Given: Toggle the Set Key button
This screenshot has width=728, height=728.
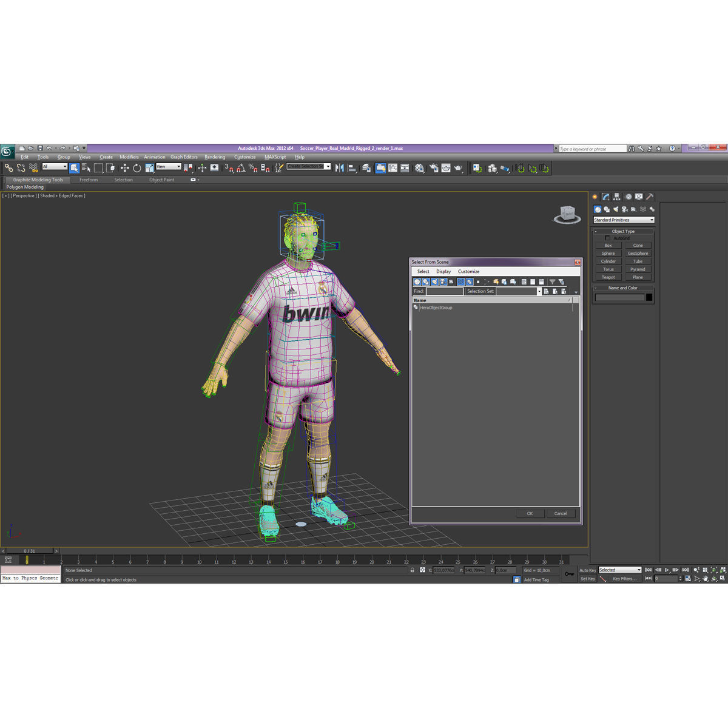Looking at the screenshot, I should [x=587, y=579].
